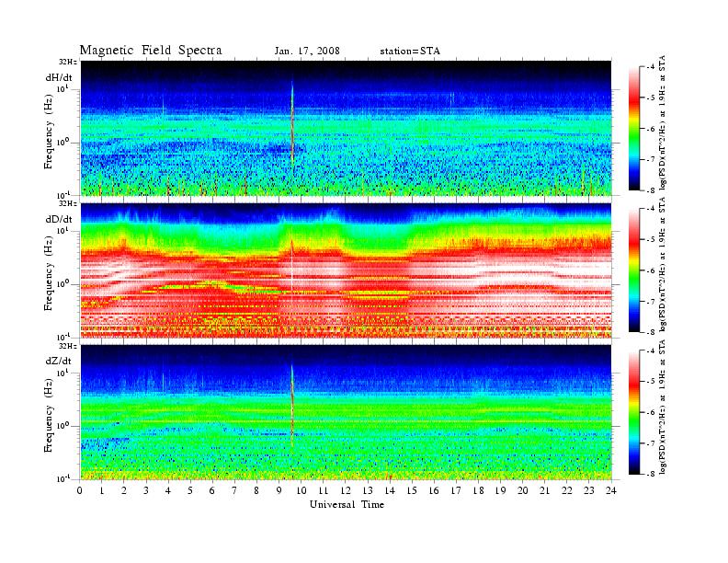Click the "20" tick on the time axis
This screenshot has width=728, height=563.
523,490
